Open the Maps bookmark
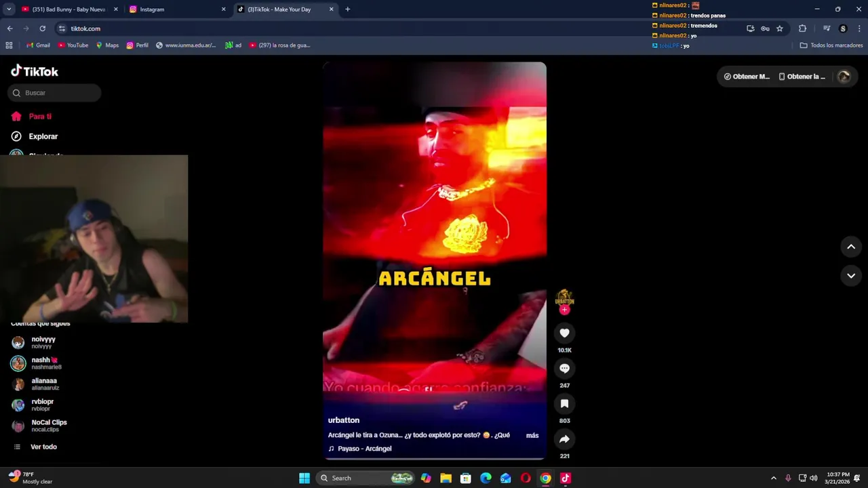Viewport: 868px width, 488px height. [107, 45]
